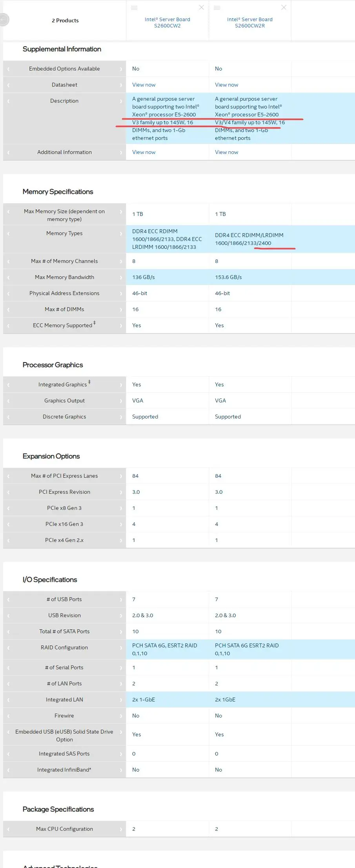Click right chevron on Max CPU Configuration row
This screenshot has width=355, height=868.
[121, 829]
